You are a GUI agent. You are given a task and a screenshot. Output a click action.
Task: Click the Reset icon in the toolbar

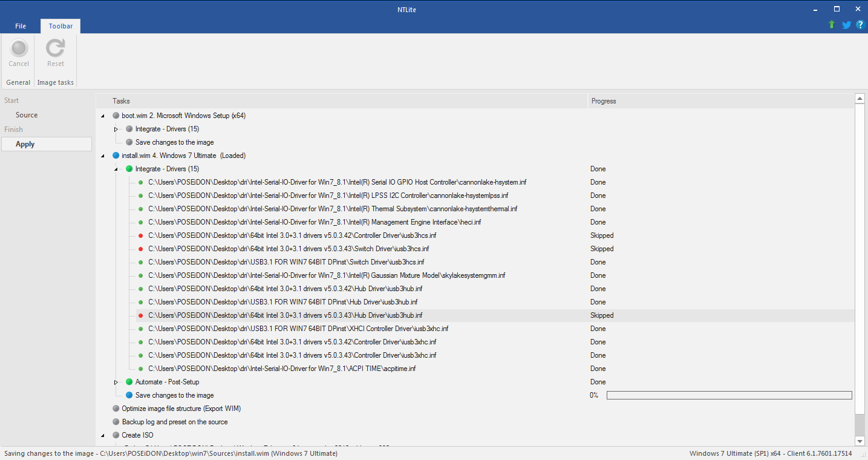click(56, 48)
